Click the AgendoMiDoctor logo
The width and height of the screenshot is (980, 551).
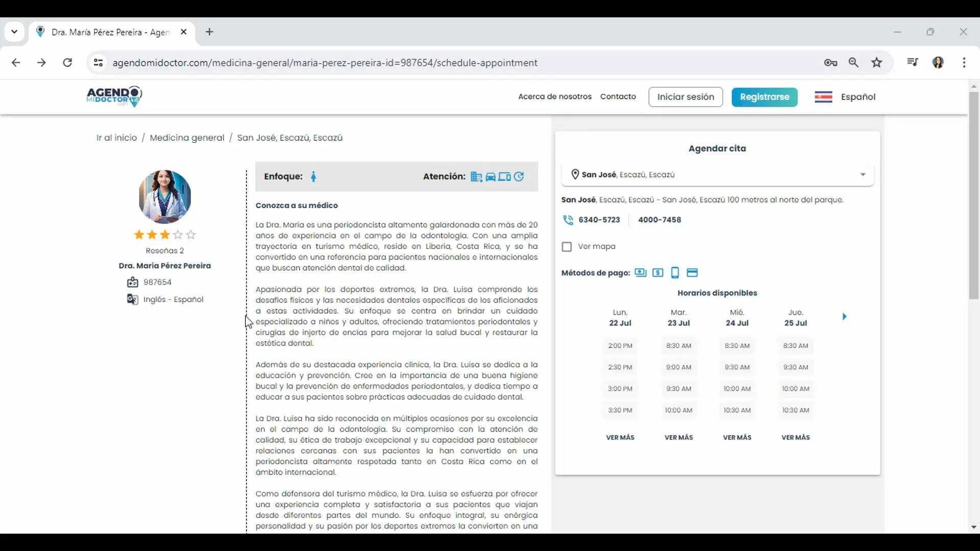(x=113, y=96)
